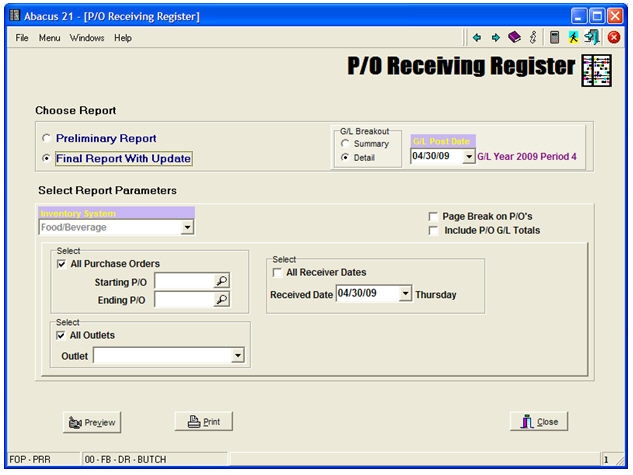Open the Received Date dropdown
The height and width of the screenshot is (475, 633).
point(404,294)
